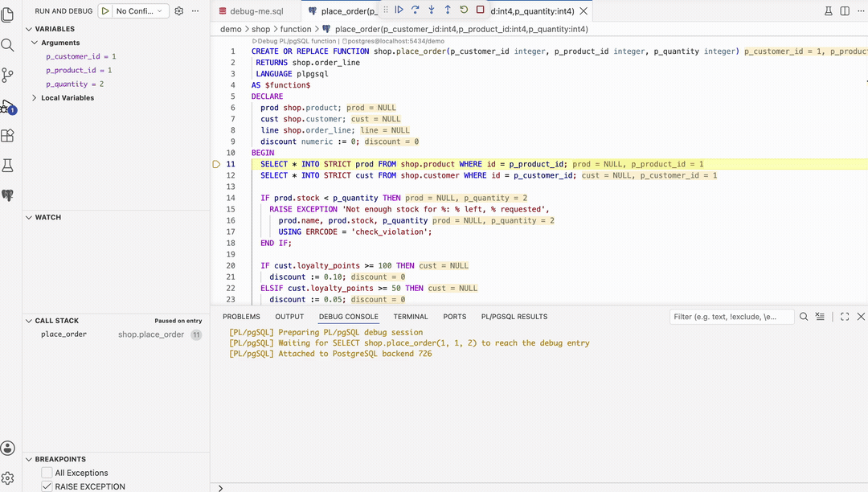
Task: Open Source Control view in activity bar
Action: 8,75
